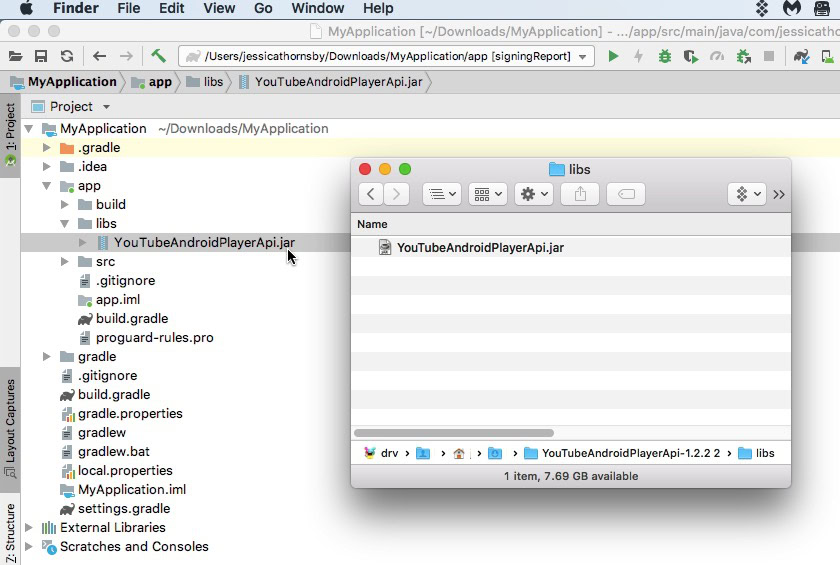Click the Debug app bug icon
This screenshot has height=565, width=840.
665,57
